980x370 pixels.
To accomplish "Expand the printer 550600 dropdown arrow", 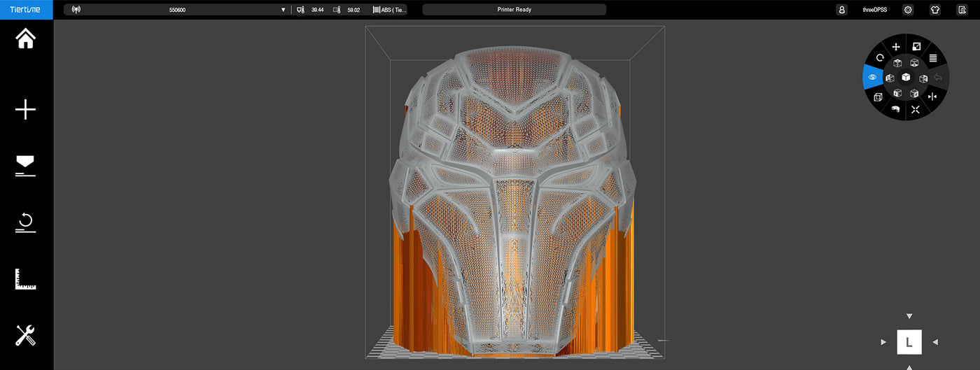I will [283, 10].
